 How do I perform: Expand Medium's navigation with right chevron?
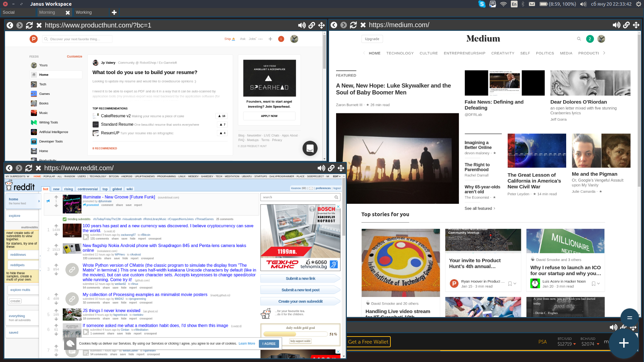coord(604,53)
